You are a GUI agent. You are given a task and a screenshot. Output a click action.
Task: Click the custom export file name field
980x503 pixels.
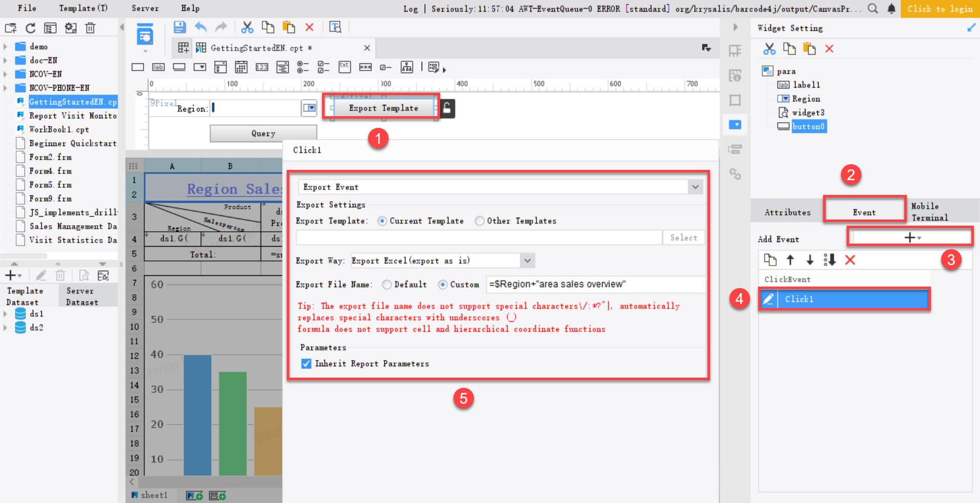tap(596, 285)
